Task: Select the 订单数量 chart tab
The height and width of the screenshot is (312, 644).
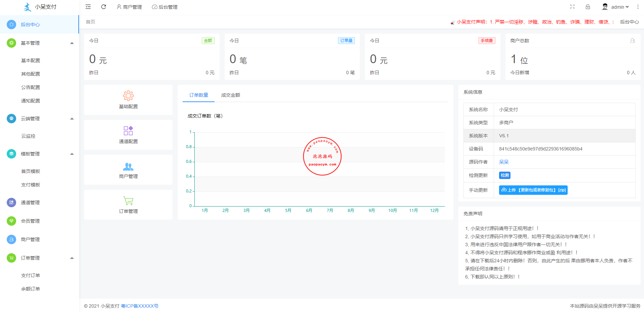Action: point(198,95)
